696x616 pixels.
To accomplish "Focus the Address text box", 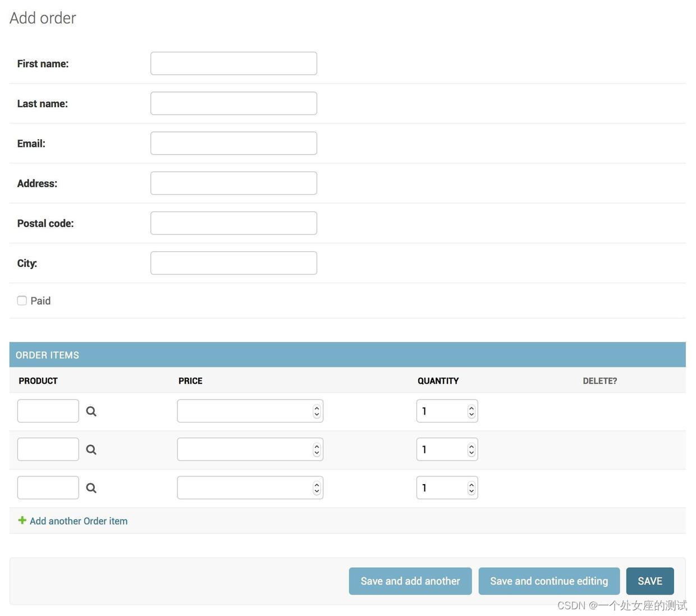I will click(233, 183).
